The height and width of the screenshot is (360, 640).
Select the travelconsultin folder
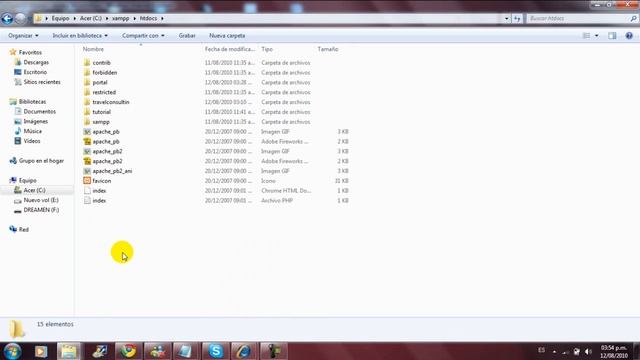click(x=111, y=102)
